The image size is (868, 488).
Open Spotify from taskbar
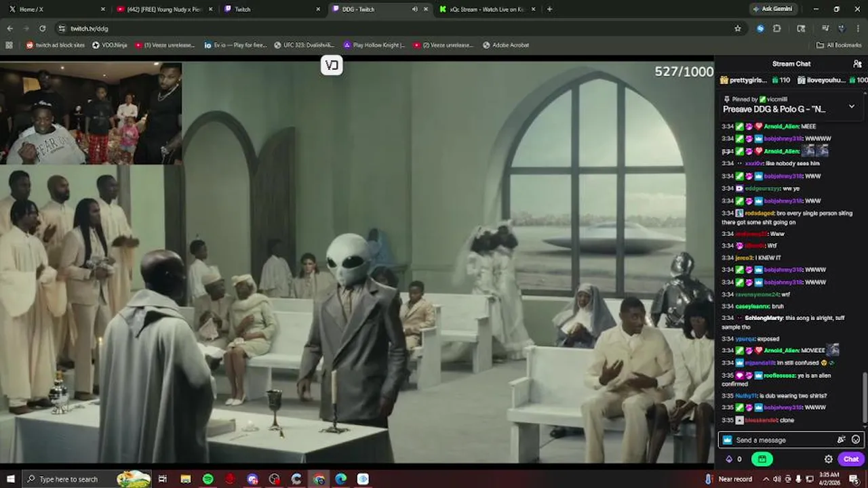(x=208, y=479)
